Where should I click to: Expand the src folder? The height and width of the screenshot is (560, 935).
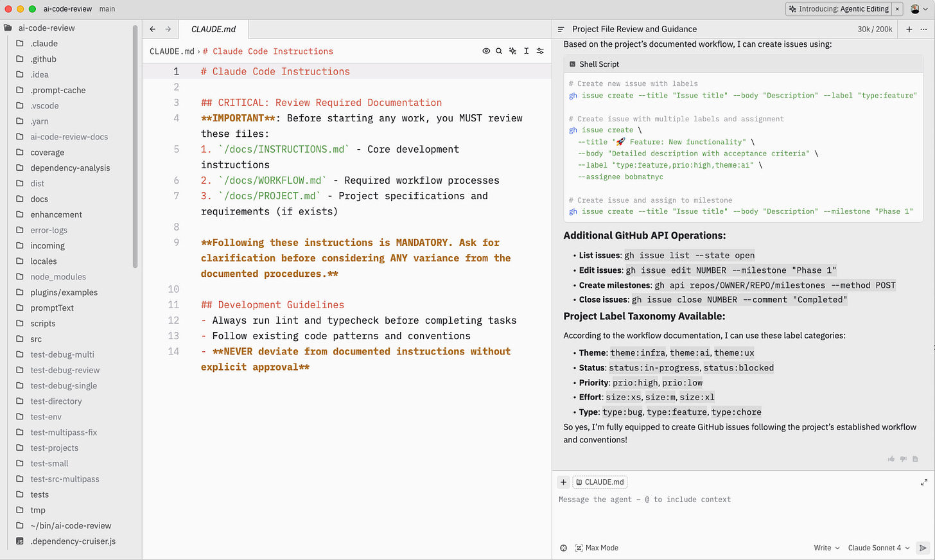tap(36, 339)
